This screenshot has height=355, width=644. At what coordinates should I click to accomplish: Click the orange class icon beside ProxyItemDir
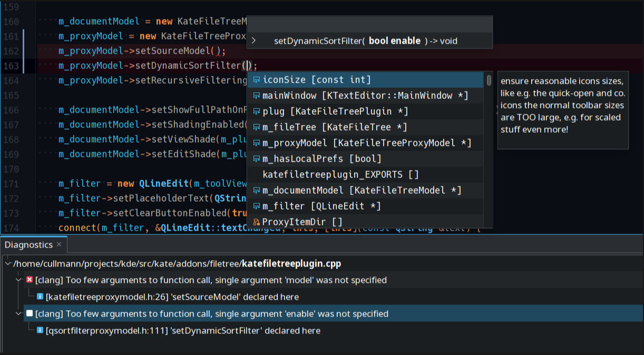256,222
